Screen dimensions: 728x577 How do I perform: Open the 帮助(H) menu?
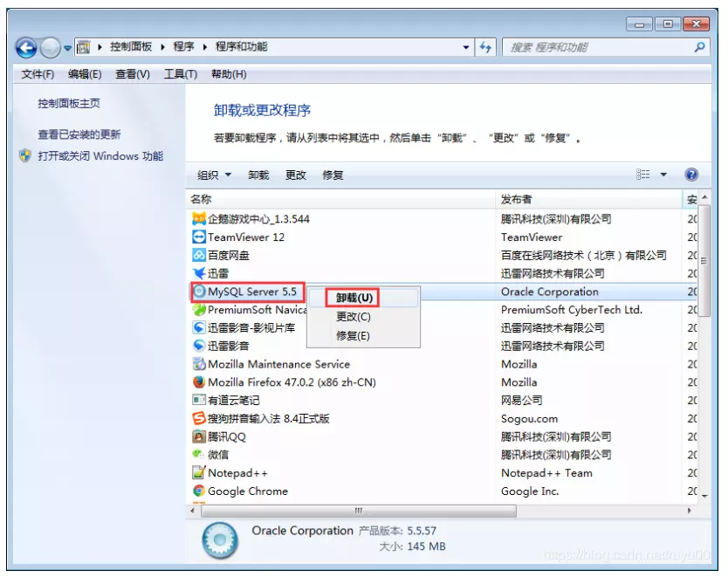click(x=229, y=74)
